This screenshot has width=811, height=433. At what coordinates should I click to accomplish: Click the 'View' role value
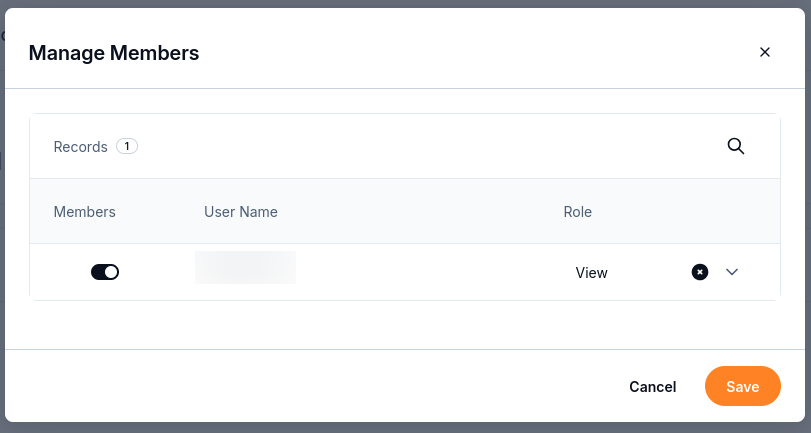coord(591,273)
